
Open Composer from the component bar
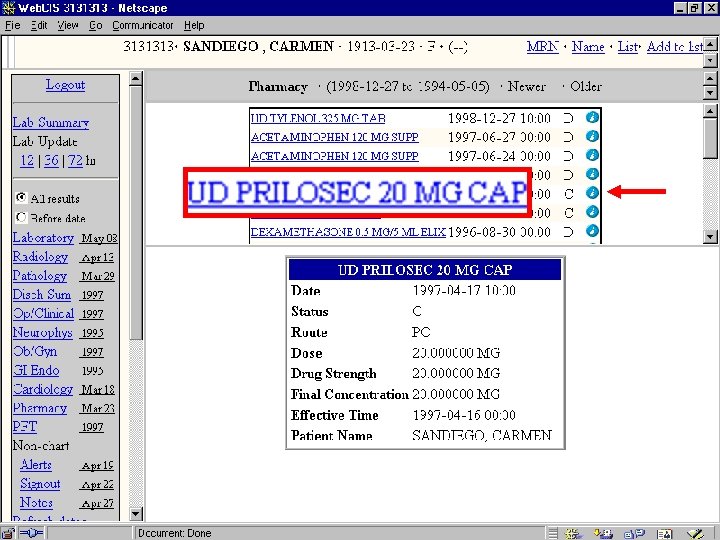[x=695, y=534]
